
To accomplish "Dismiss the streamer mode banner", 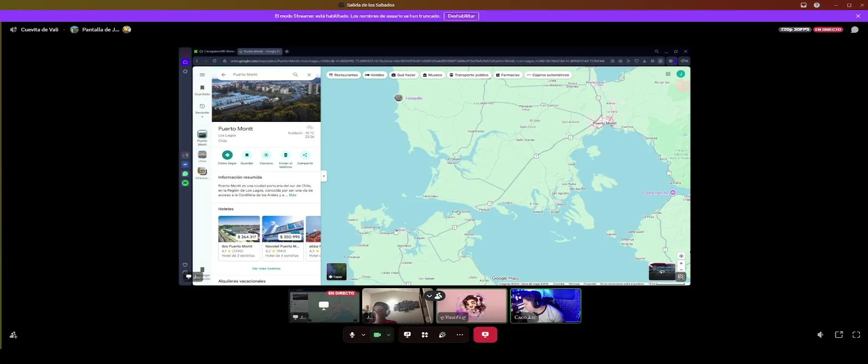I will click(858, 16).
